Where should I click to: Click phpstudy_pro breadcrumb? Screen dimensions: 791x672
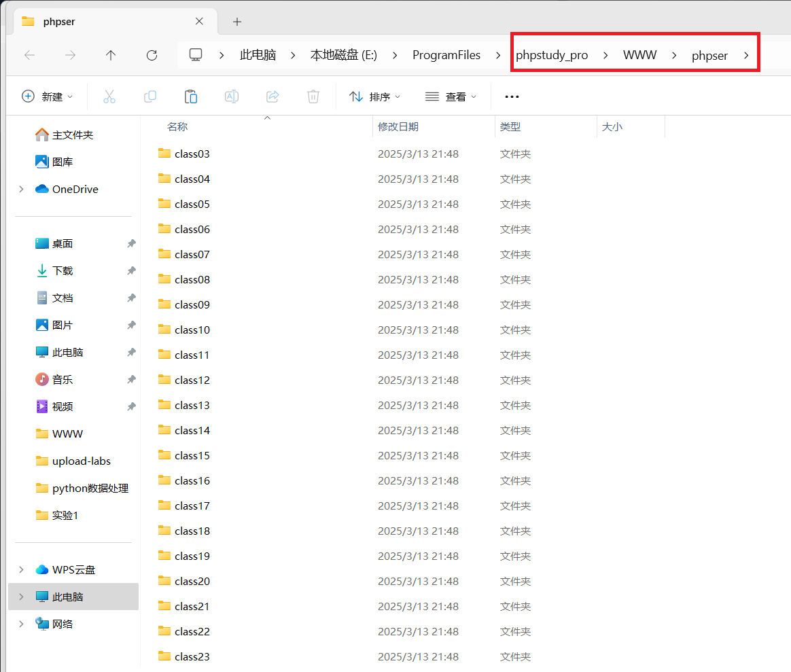point(552,55)
